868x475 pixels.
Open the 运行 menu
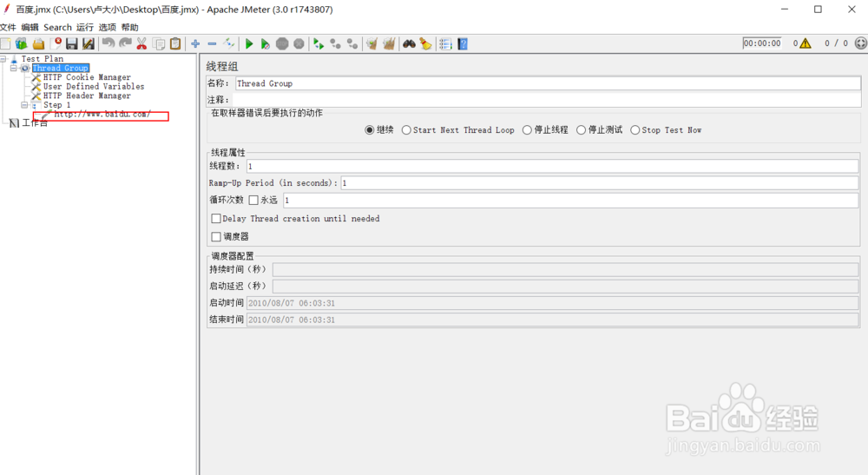(x=85, y=27)
